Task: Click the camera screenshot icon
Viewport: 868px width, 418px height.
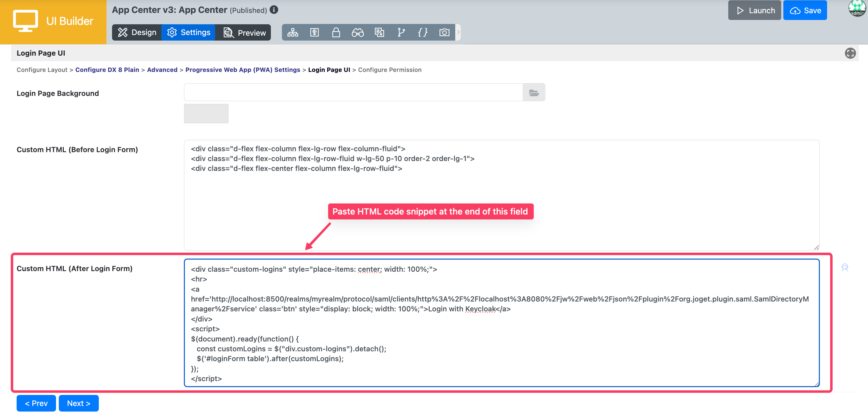Action: click(444, 32)
